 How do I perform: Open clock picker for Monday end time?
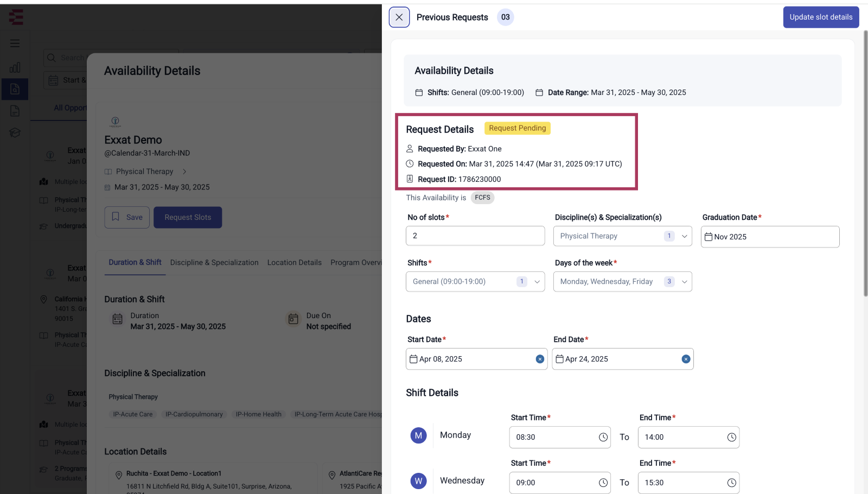(732, 437)
